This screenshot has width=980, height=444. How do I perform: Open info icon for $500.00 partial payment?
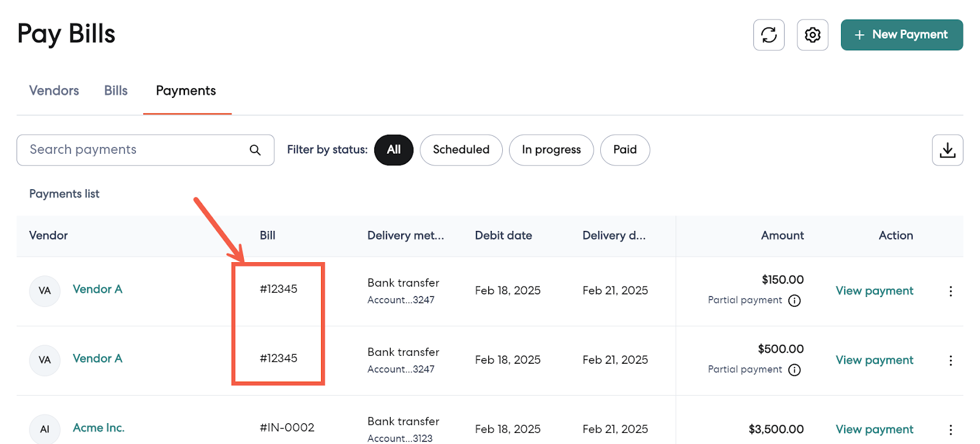(794, 370)
